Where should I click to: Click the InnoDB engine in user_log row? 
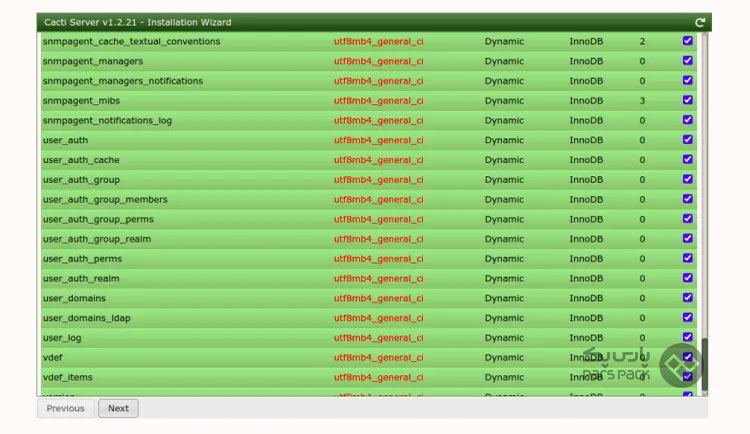(586, 338)
